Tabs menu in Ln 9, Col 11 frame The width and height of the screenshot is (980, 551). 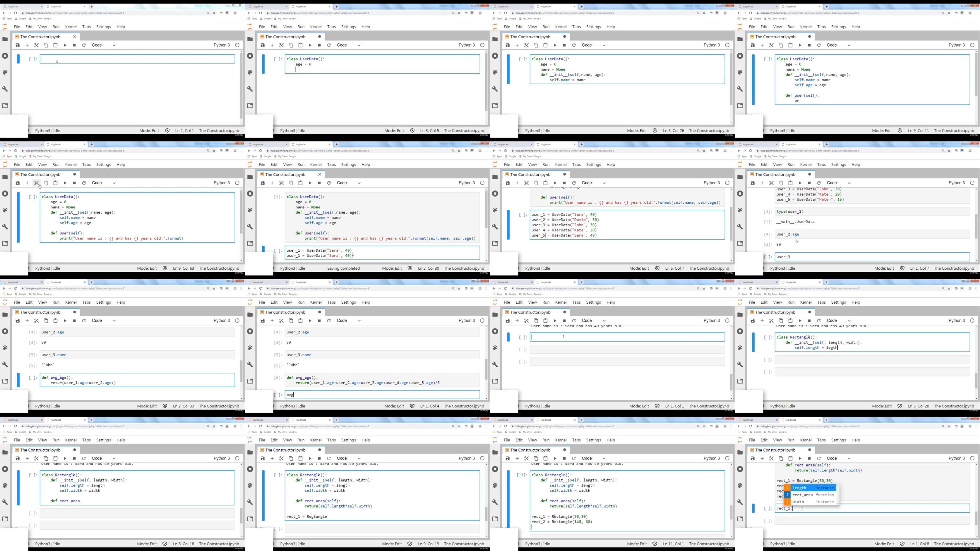coord(821,27)
